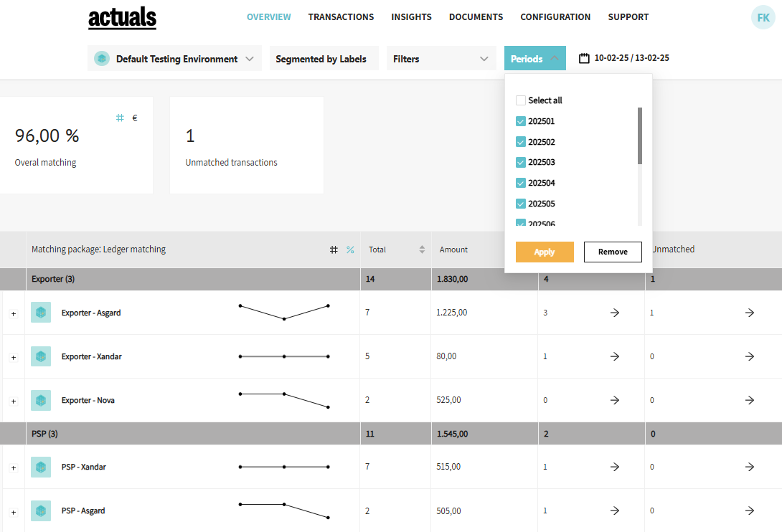The width and height of the screenshot is (782, 532).
Task: Open Exporter - Nova unmatched arrow
Action: (x=750, y=400)
